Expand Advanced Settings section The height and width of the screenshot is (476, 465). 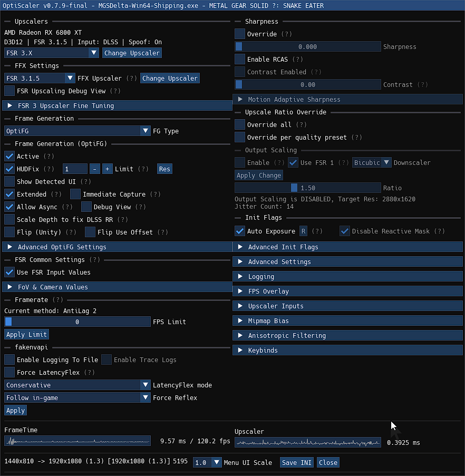(347, 261)
